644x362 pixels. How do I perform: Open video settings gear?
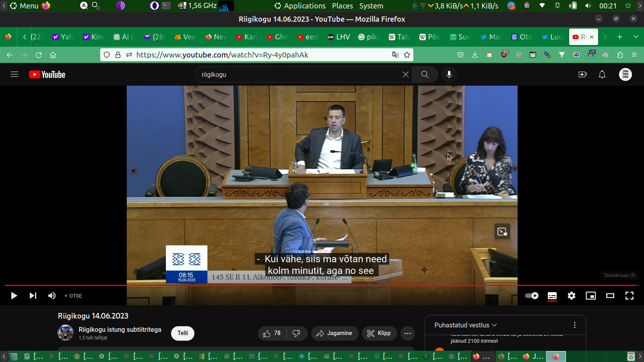(571, 296)
